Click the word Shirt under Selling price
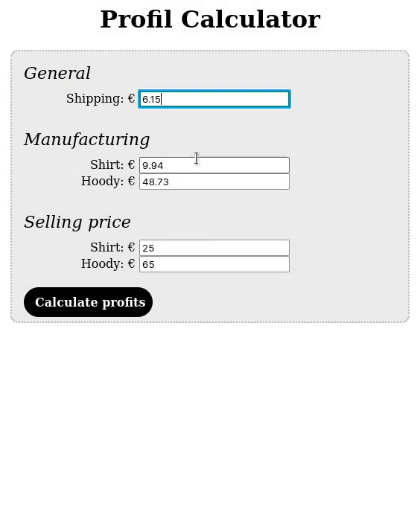Viewport: 420px width, 506px height. click(x=106, y=247)
